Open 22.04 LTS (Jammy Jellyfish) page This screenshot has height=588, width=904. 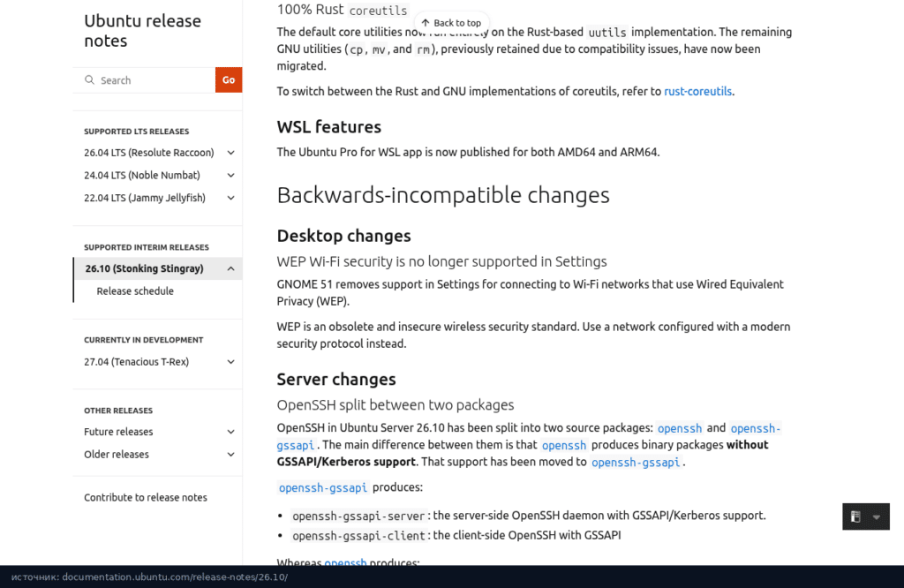coord(145,198)
